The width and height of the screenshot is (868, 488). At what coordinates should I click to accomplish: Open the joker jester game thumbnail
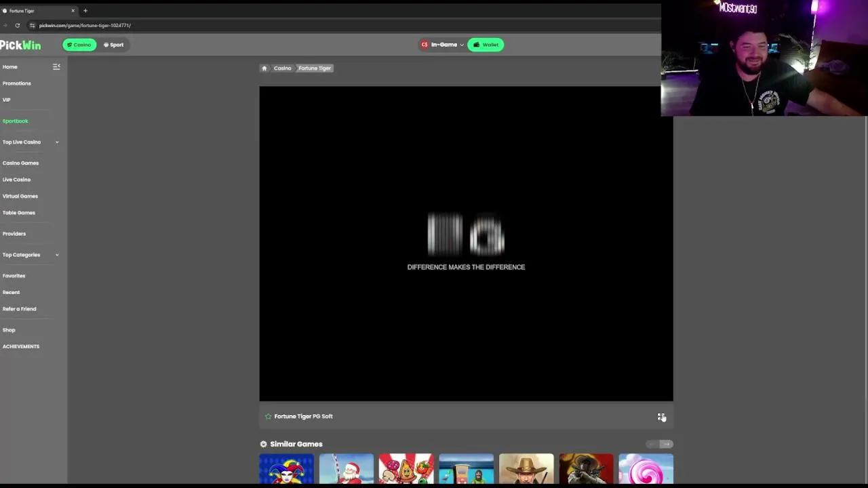point(286,469)
